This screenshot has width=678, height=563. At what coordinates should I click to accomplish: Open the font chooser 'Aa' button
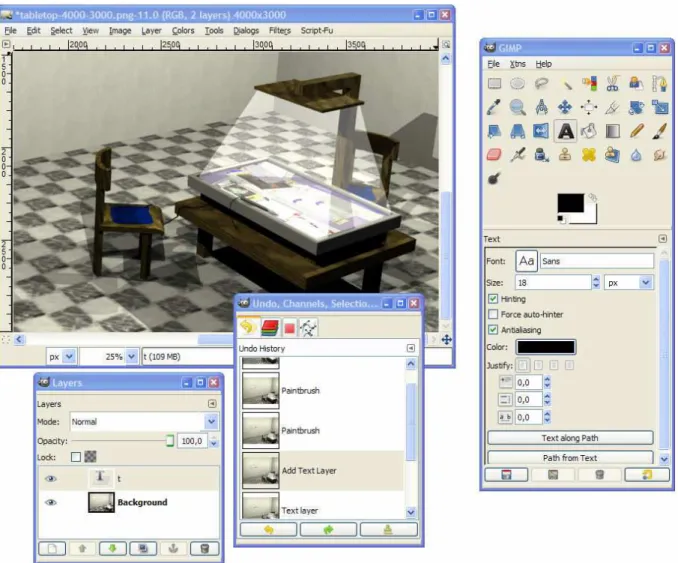click(526, 261)
